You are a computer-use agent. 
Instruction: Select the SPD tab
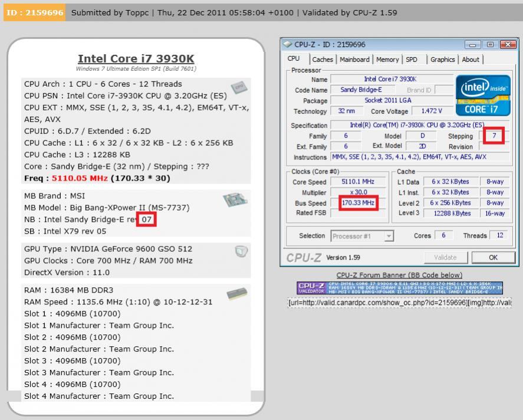412,60
